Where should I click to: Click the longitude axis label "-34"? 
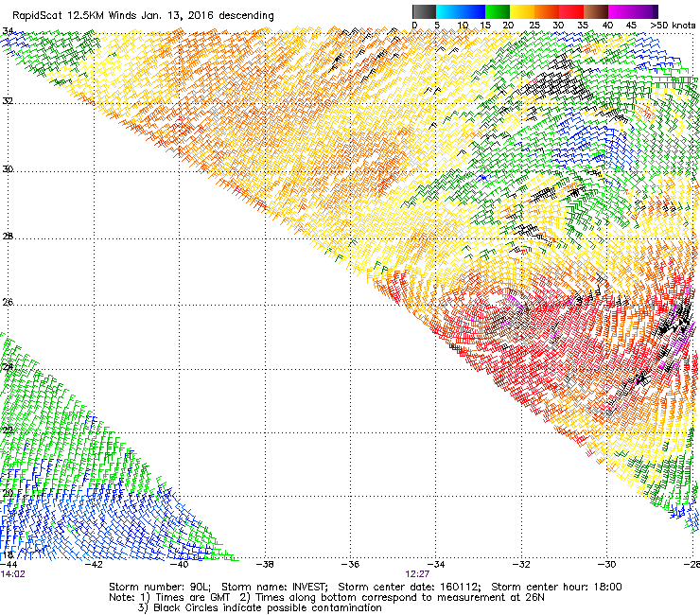point(436,565)
